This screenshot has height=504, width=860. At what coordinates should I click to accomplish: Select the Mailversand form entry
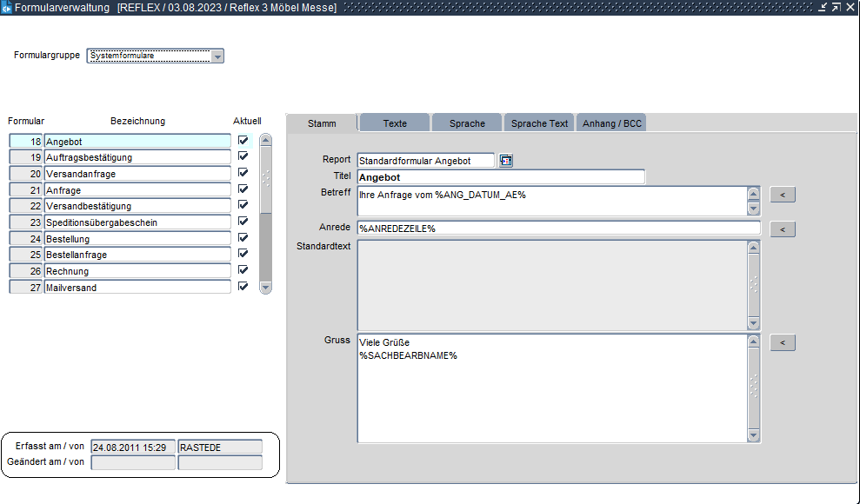tap(137, 288)
